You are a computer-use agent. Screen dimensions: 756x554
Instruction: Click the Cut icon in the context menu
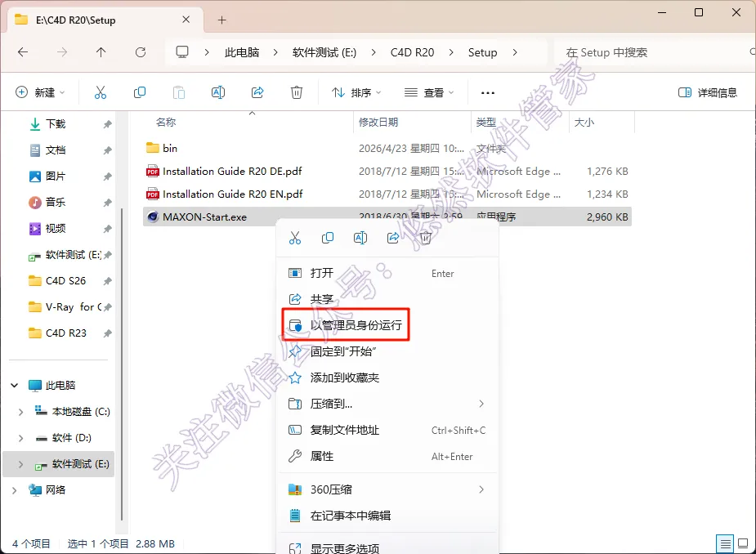click(294, 238)
